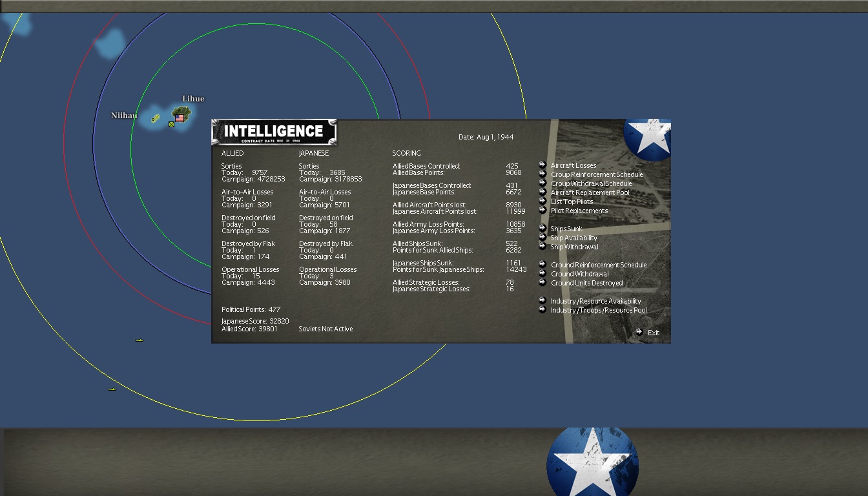Click Japanese Strategic Losses value 16

coord(510,289)
